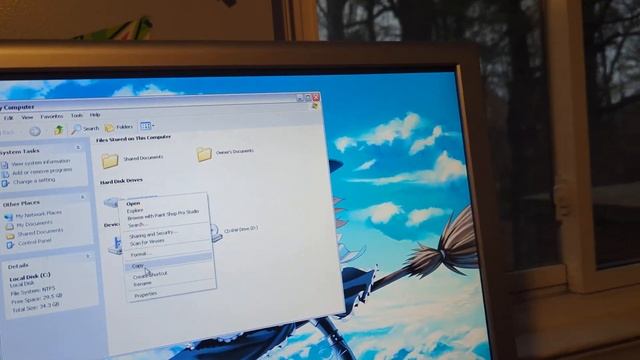Maximize the My Computer window

coord(308,98)
